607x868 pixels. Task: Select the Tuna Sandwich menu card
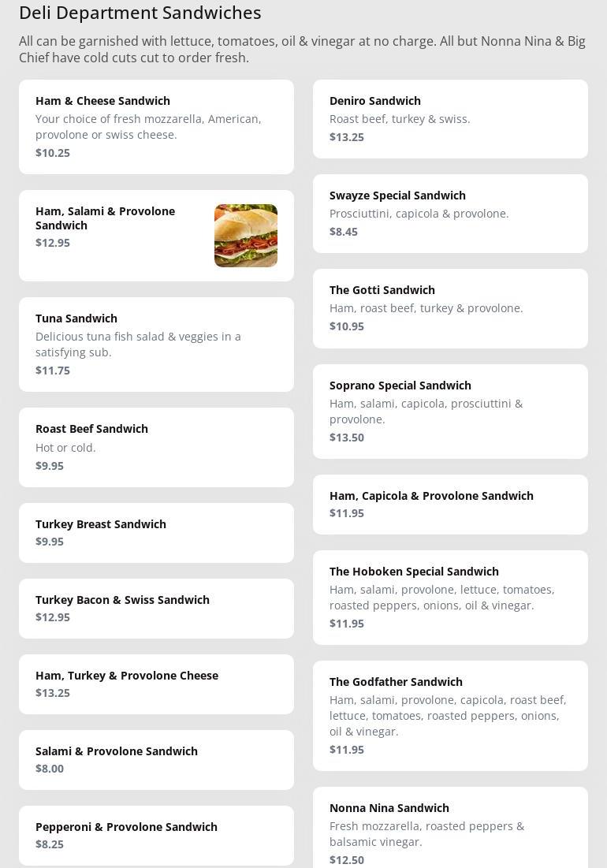156,344
